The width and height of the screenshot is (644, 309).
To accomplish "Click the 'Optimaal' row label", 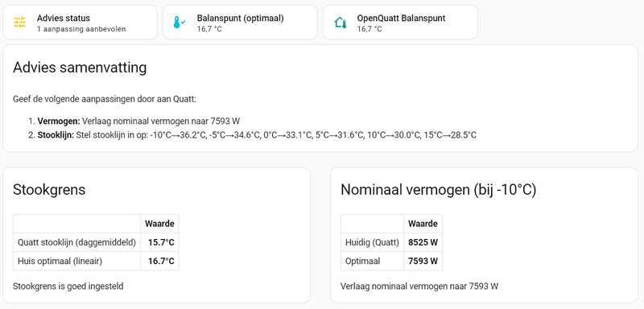I will pyautogui.click(x=363, y=261).
